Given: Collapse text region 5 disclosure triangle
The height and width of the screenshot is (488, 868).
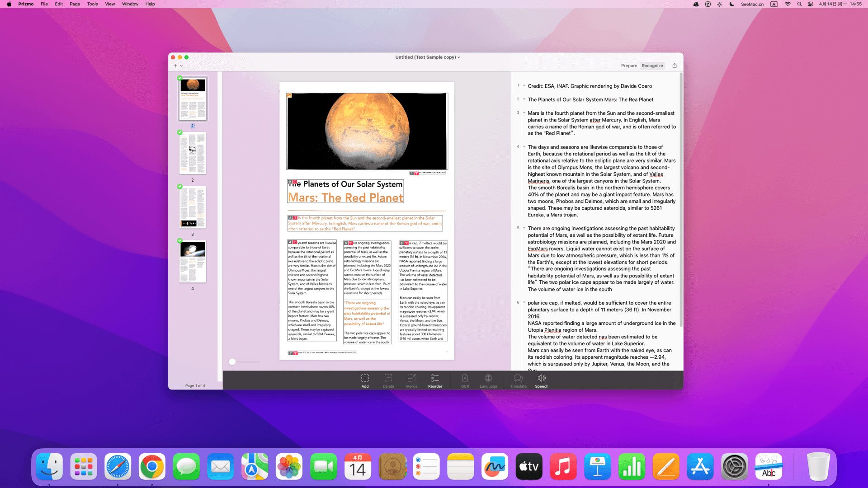Looking at the screenshot, I should click(524, 228).
